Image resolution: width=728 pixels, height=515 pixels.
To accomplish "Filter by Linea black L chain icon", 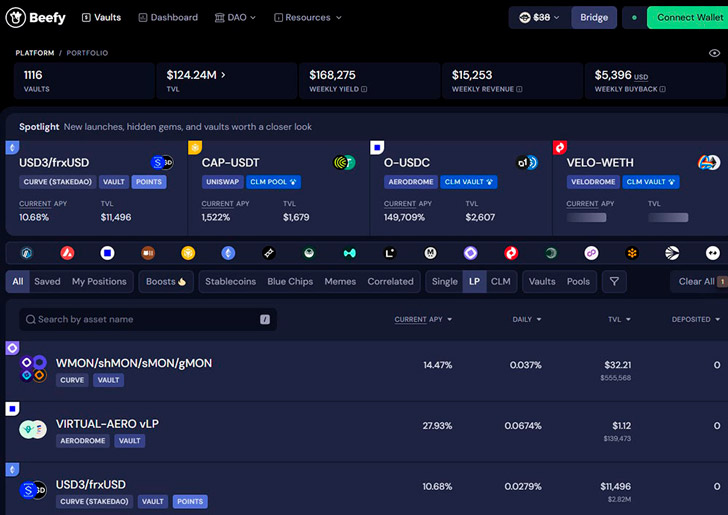I will point(390,253).
